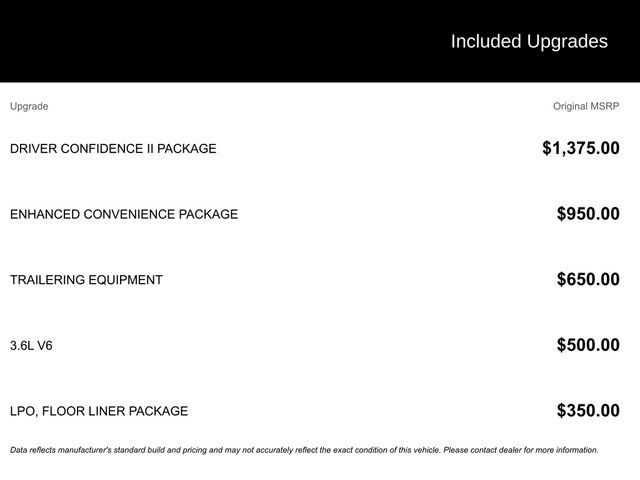Click "exact condition of this vehicle" phrase
The height and width of the screenshot is (480, 640).
(386, 450)
